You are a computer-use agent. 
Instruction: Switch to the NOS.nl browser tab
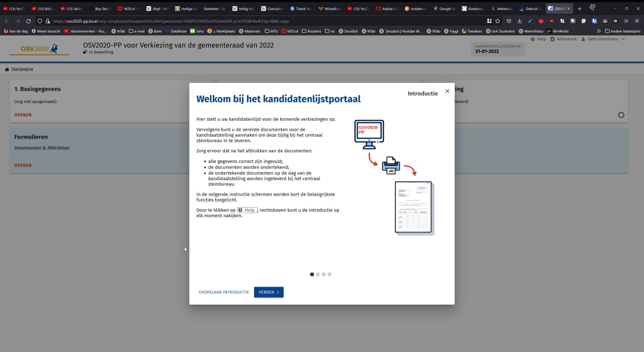(x=127, y=9)
